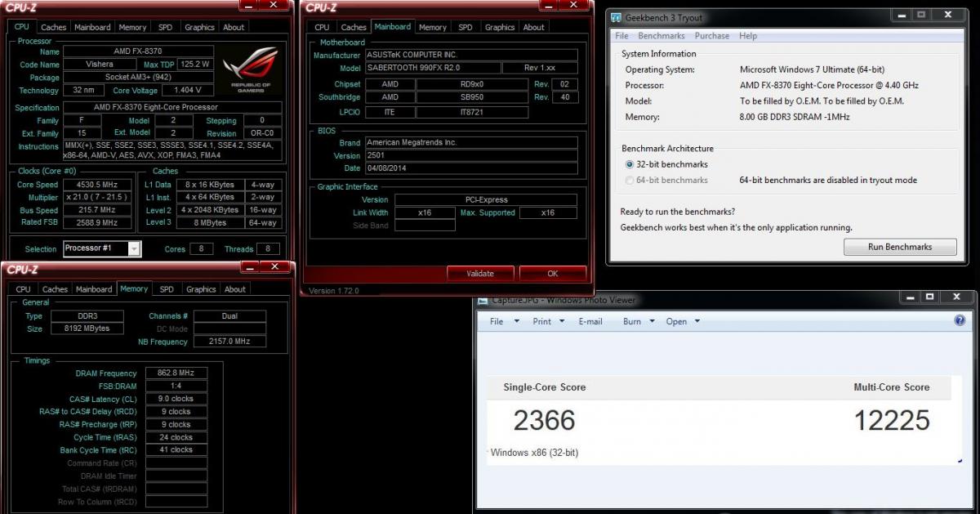Image resolution: width=980 pixels, height=514 pixels.
Task: Click the NB Frequency value 2157.0 MHz
Action: tap(229, 342)
